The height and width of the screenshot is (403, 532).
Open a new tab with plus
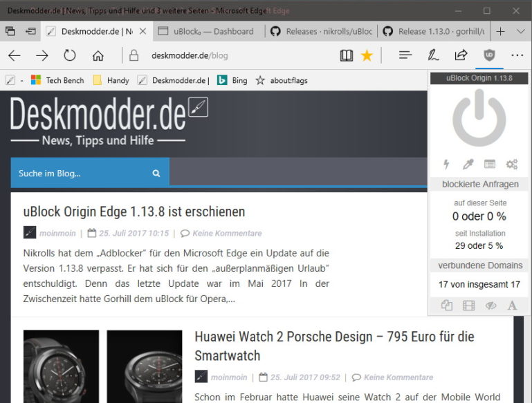pyautogui.click(x=500, y=31)
